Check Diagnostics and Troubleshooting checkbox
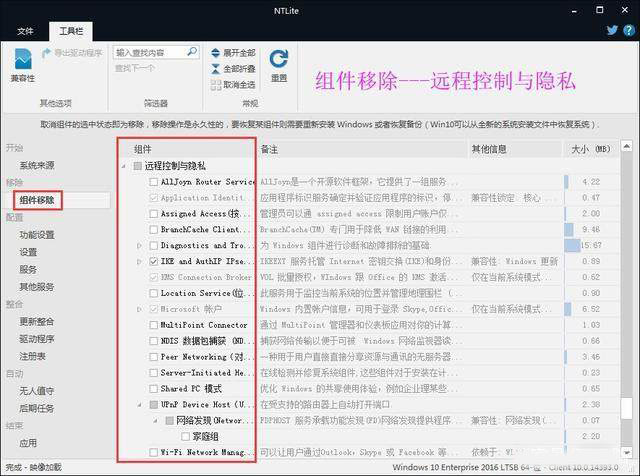Viewport: 640px width, 476px height. coord(153,245)
